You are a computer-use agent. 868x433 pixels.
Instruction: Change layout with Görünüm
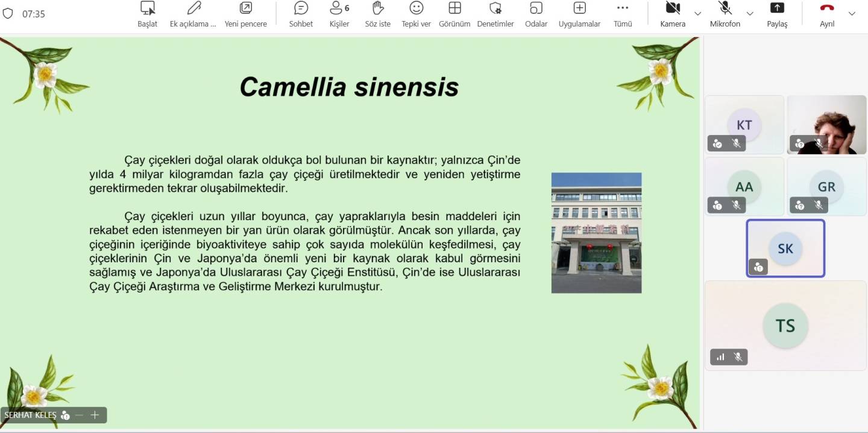454,14
